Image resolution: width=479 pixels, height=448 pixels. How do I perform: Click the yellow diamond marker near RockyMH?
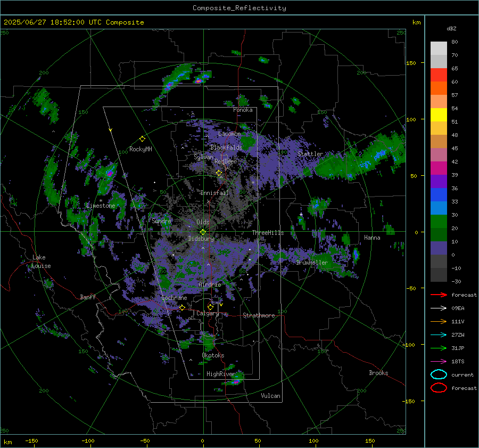point(142,139)
